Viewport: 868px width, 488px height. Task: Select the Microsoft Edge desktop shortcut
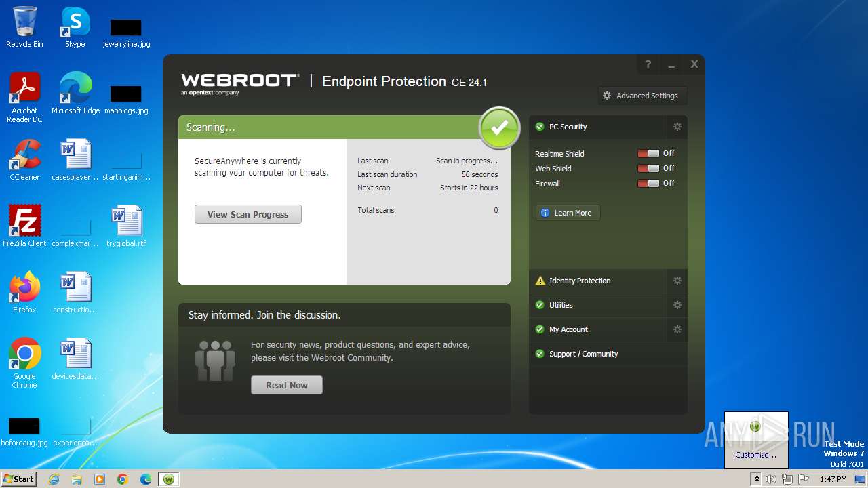click(75, 94)
